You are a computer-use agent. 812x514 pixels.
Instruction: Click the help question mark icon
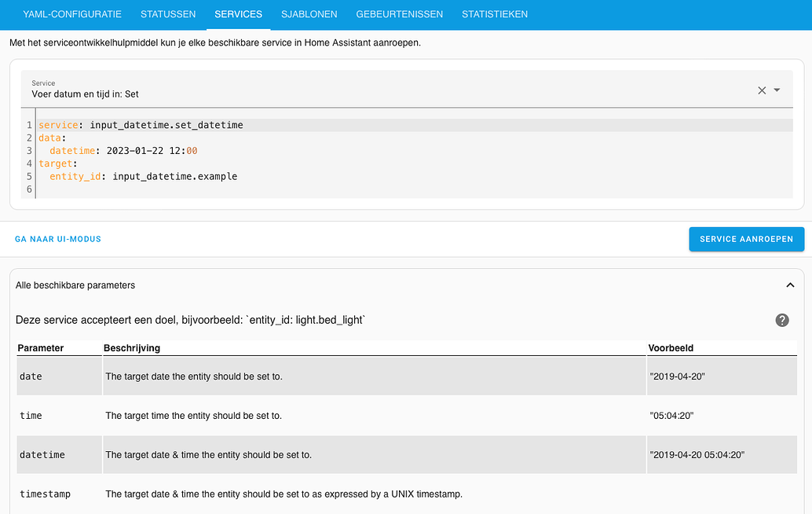pyautogui.click(x=782, y=320)
